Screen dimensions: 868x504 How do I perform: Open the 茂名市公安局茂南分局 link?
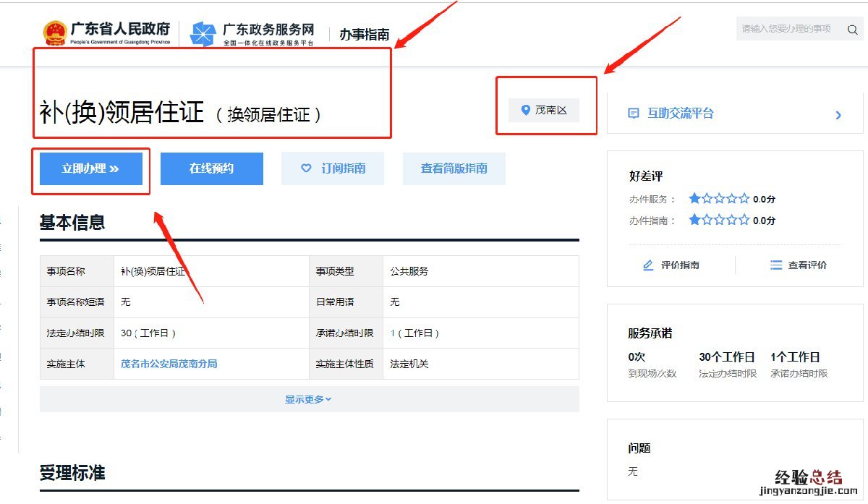click(x=169, y=364)
